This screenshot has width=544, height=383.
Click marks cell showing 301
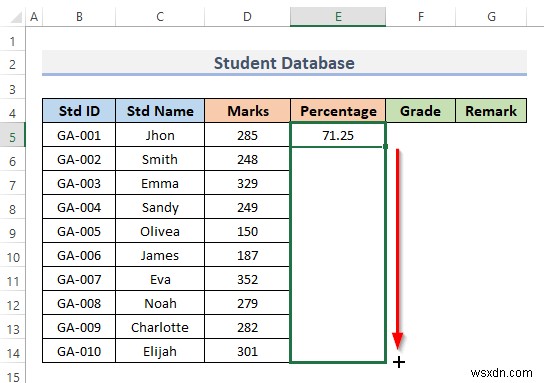click(247, 351)
